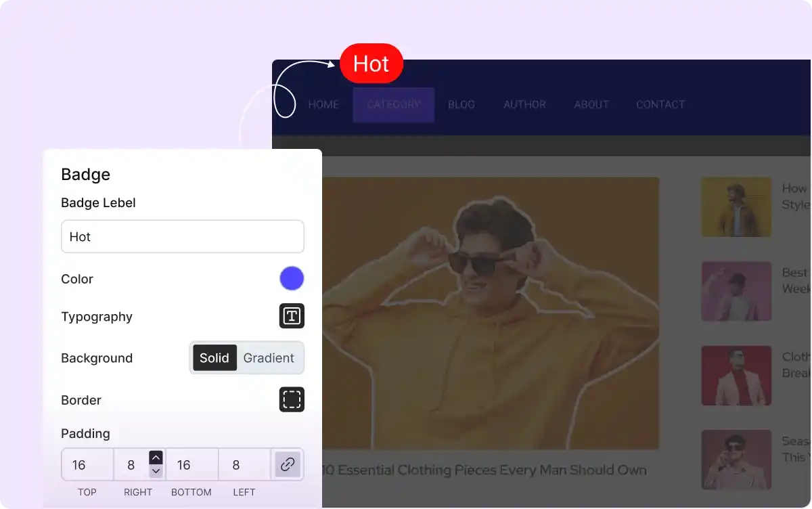Click the CONTACT navigation link
812x509 pixels.
coord(660,105)
